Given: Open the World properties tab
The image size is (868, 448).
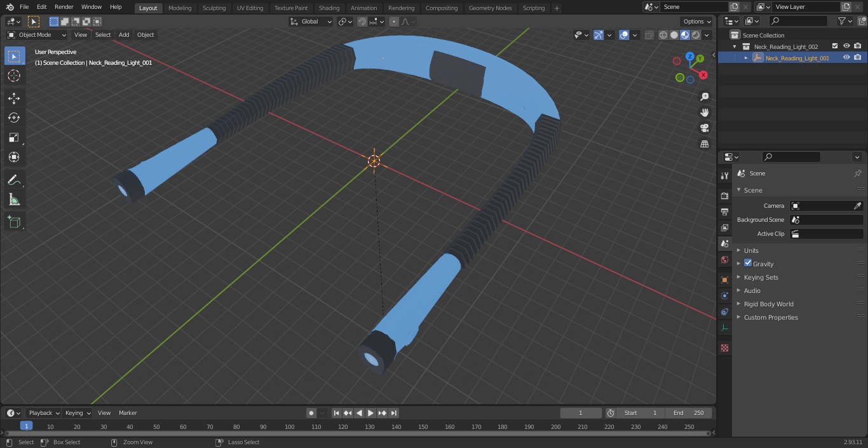Looking at the screenshot, I should tap(724, 259).
